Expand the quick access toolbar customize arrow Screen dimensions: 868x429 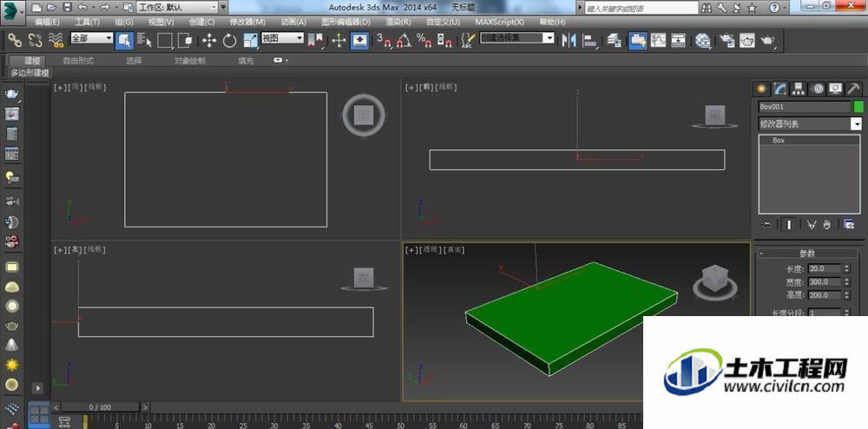click(x=224, y=8)
